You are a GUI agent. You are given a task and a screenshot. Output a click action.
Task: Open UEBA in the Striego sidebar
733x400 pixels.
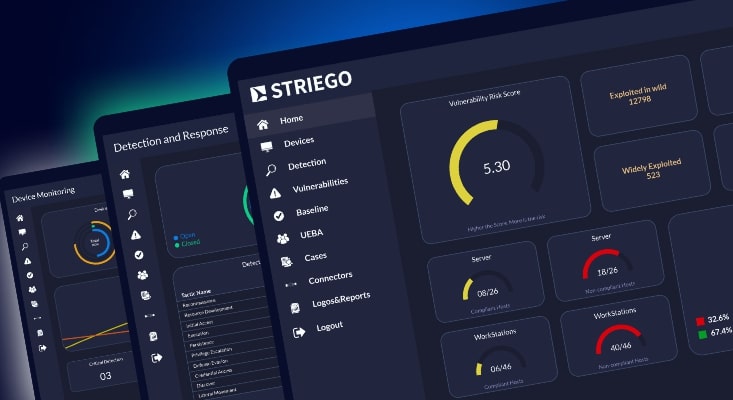[311, 233]
